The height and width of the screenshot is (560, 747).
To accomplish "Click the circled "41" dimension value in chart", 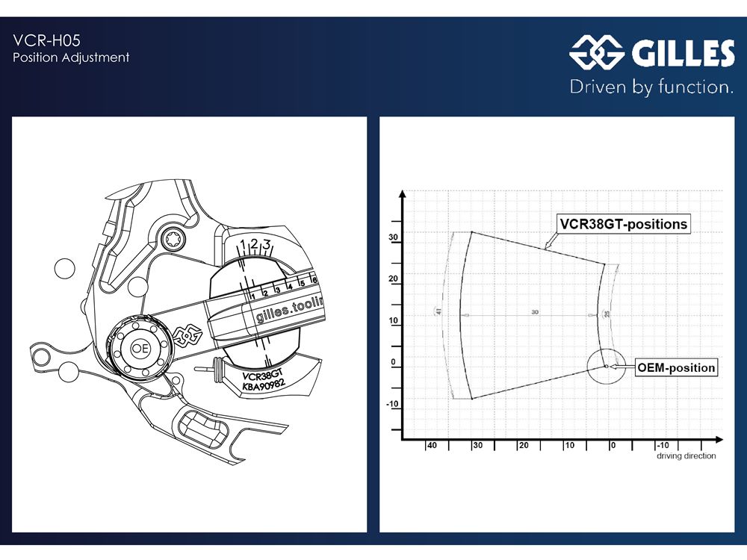I will point(438,311).
